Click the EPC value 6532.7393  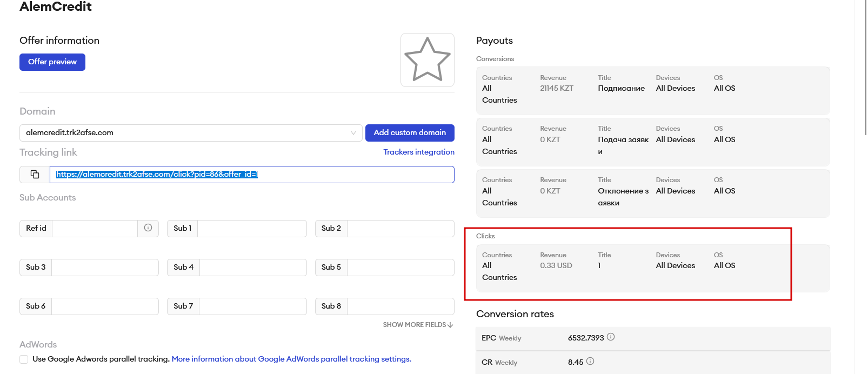tap(586, 338)
